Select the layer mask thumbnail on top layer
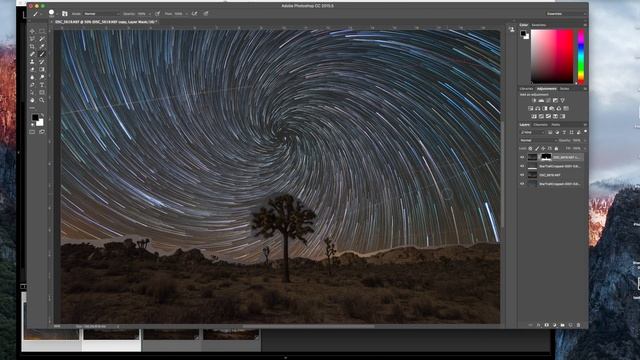This screenshot has height=360, width=640. pyautogui.click(x=546, y=157)
